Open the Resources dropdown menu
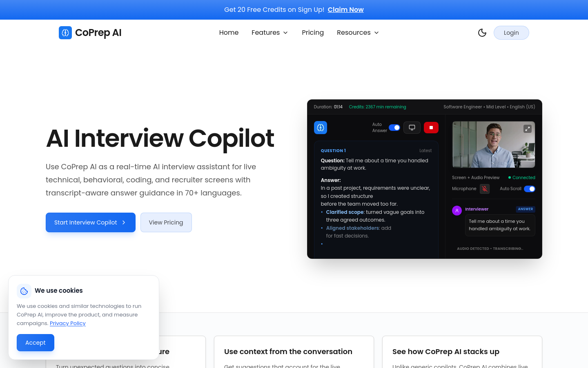The width and height of the screenshot is (588, 368). point(358,33)
